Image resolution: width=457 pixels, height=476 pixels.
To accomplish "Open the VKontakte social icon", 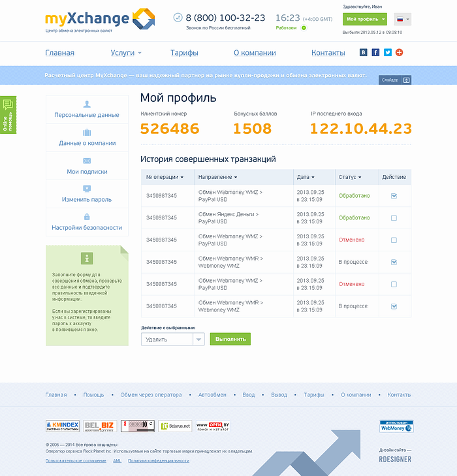I will (x=363, y=52).
